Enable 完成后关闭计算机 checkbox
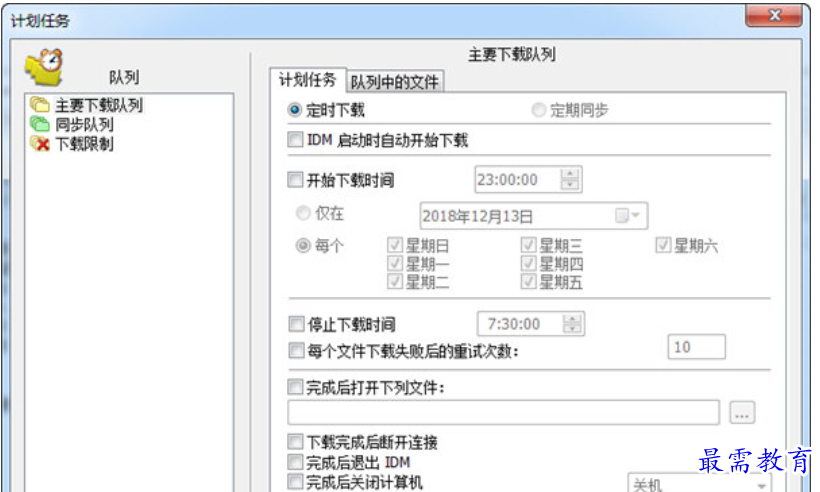Screen dimensions: 820x492 click(295, 482)
